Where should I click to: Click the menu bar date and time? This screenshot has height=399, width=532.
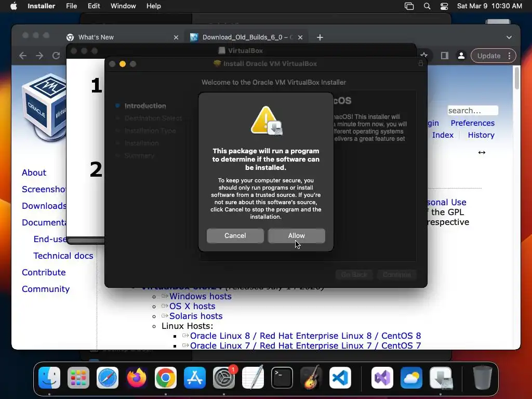tap(489, 6)
